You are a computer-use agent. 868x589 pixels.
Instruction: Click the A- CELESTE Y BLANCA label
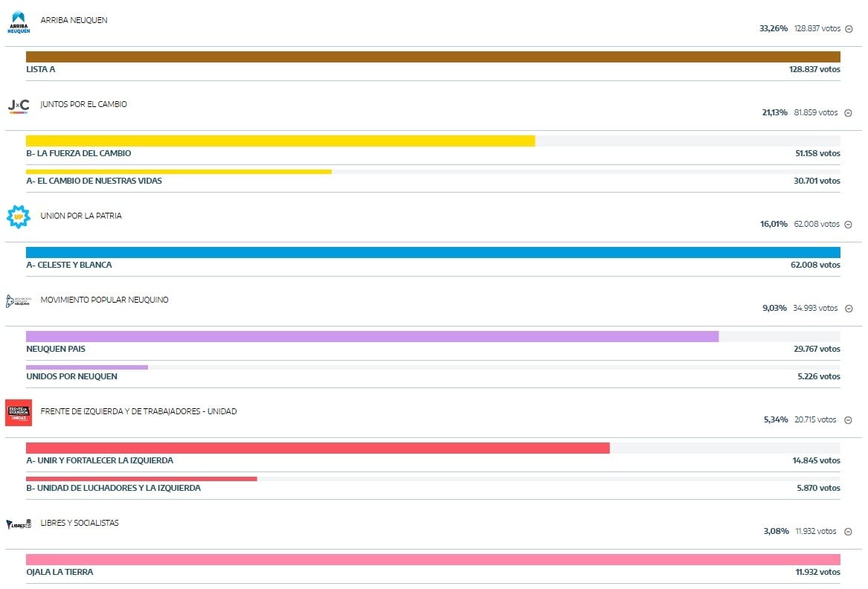[69, 265]
